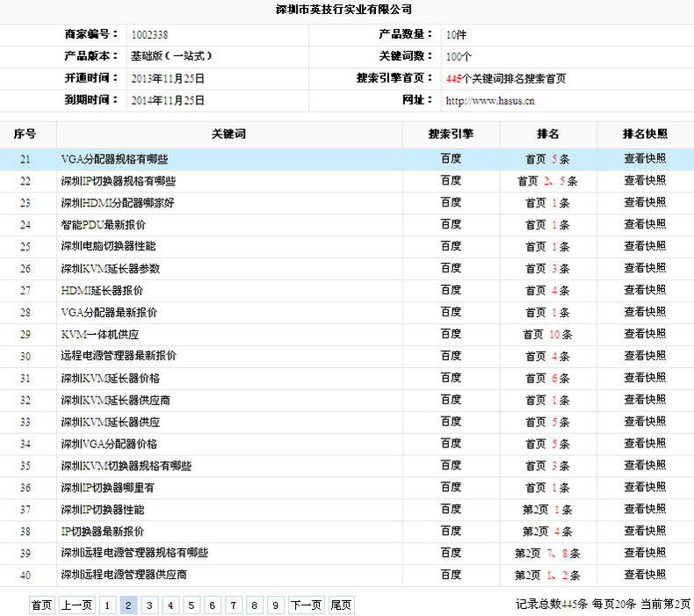The width and height of the screenshot is (694, 616).
Task: Click 查看快照 in row 28 VGA分配器最新报价
Action: (645, 312)
